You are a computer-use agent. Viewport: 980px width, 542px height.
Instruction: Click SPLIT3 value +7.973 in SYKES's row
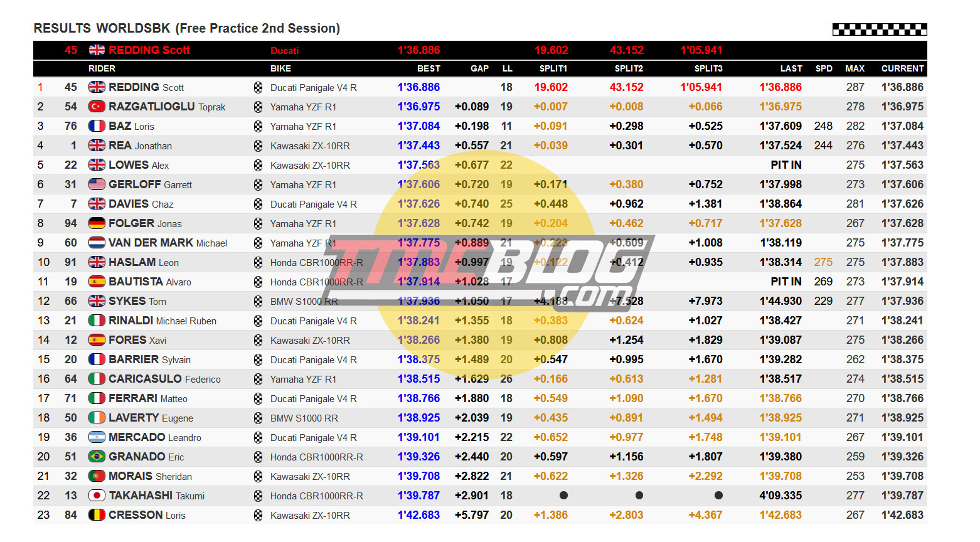(705, 301)
